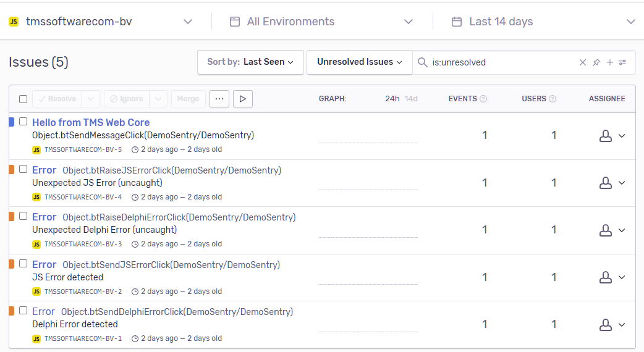This screenshot has width=644, height=352.
Task: Select the JS Error detected issue checkbox
Action: 23,264
